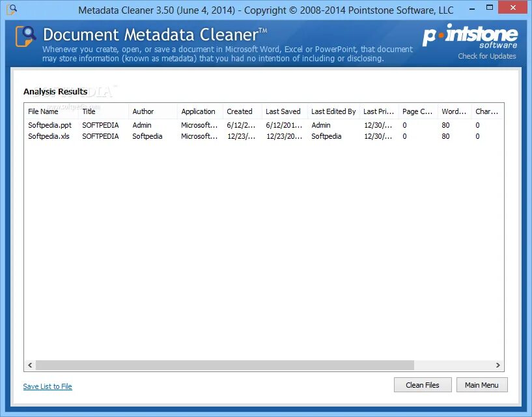Image resolution: width=532 pixels, height=417 pixels.
Task: Click the 12/23/... created date cell
Action: 241,136
